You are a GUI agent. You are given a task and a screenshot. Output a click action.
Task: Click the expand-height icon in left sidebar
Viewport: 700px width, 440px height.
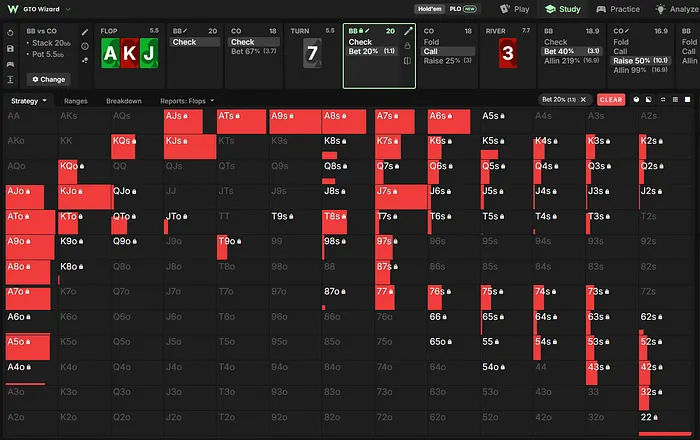click(10, 79)
